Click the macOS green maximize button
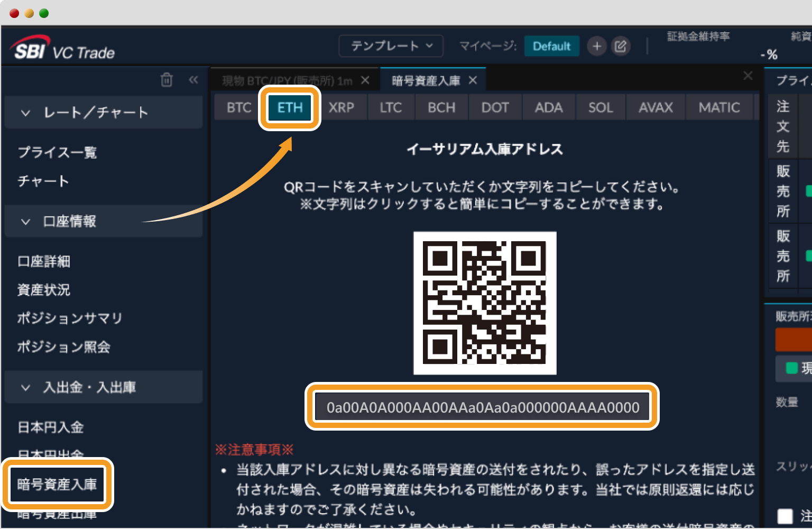 coord(44,13)
